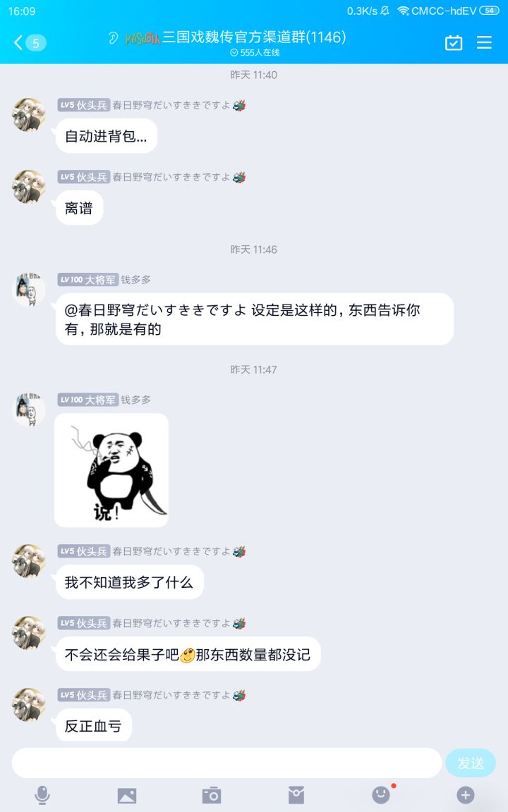Tap 钱多多's avatar beside the @ message
The image size is (508, 812).
point(28,290)
